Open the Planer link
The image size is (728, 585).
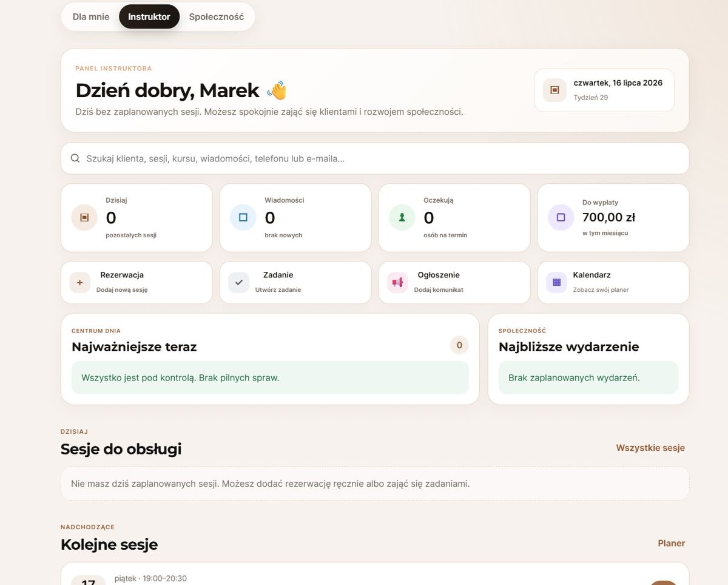tap(672, 543)
